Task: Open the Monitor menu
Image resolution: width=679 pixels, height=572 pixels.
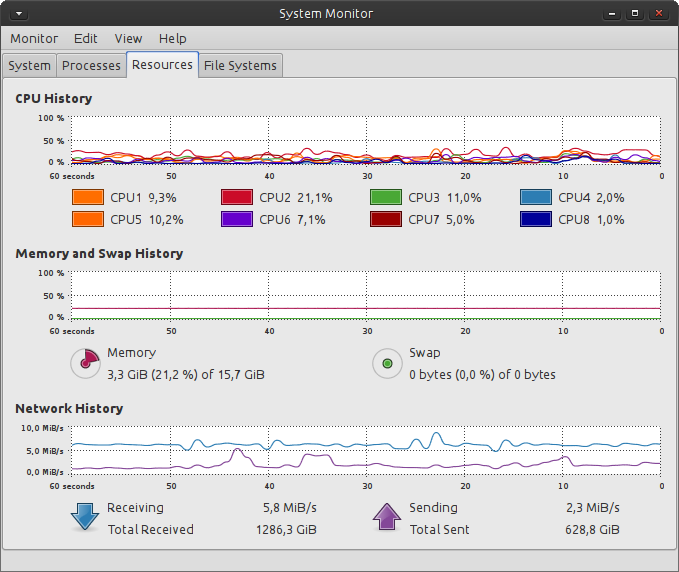Action: (34, 38)
